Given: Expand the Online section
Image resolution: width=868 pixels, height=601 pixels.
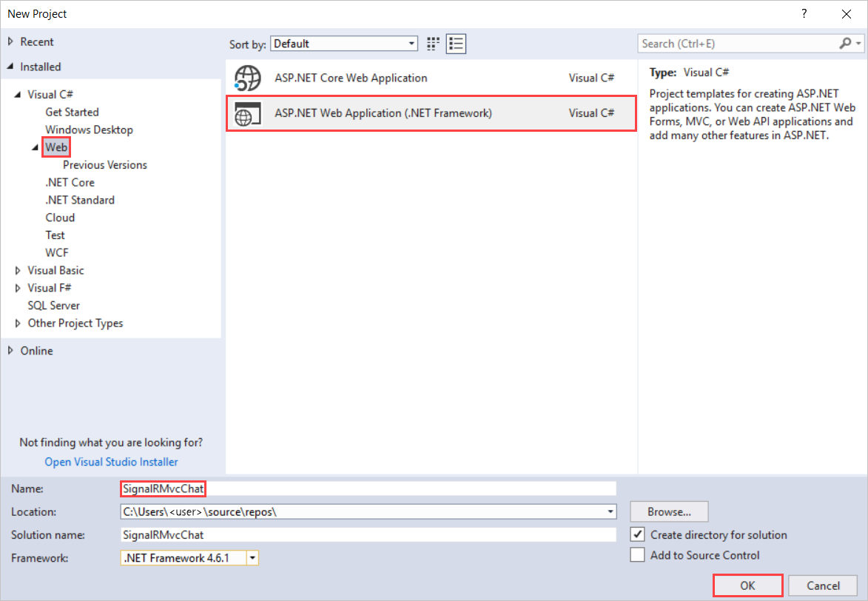Looking at the screenshot, I should click(x=10, y=350).
